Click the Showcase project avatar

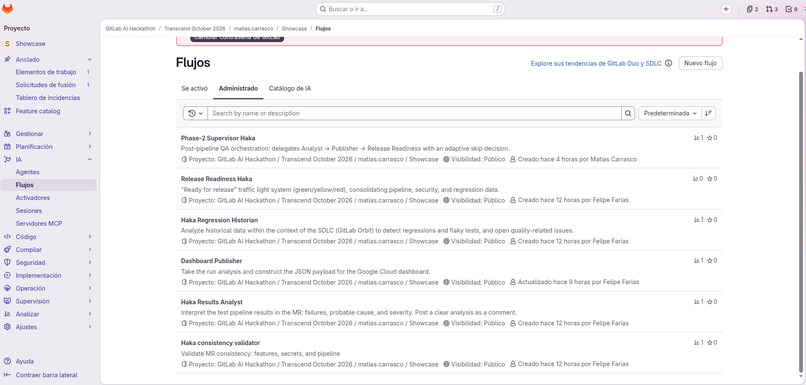(x=7, y=44)
